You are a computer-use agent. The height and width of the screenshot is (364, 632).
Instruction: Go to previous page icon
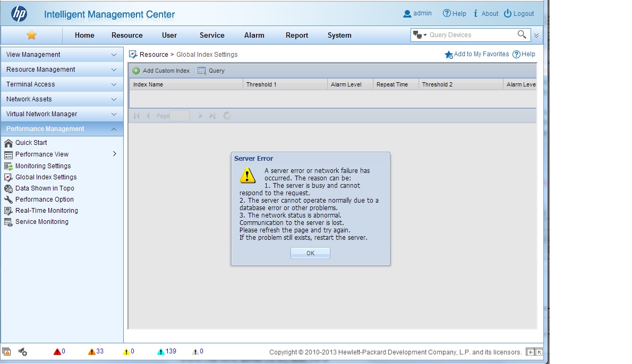click(148, 116)
